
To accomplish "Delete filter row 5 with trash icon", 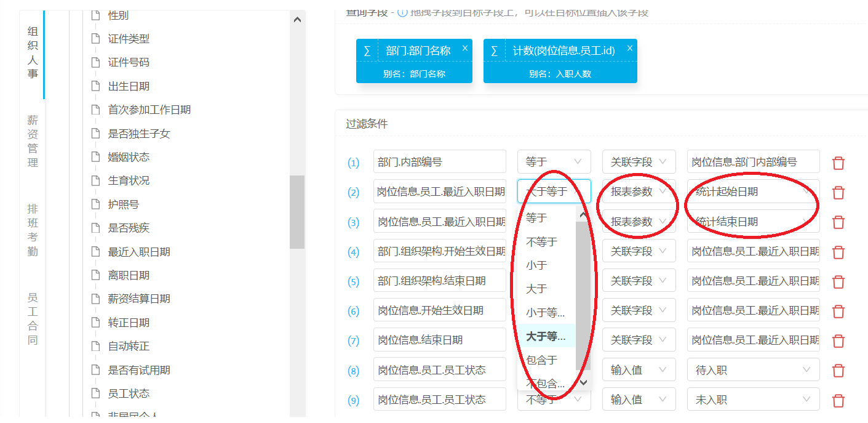I will (x=838, y=282).
